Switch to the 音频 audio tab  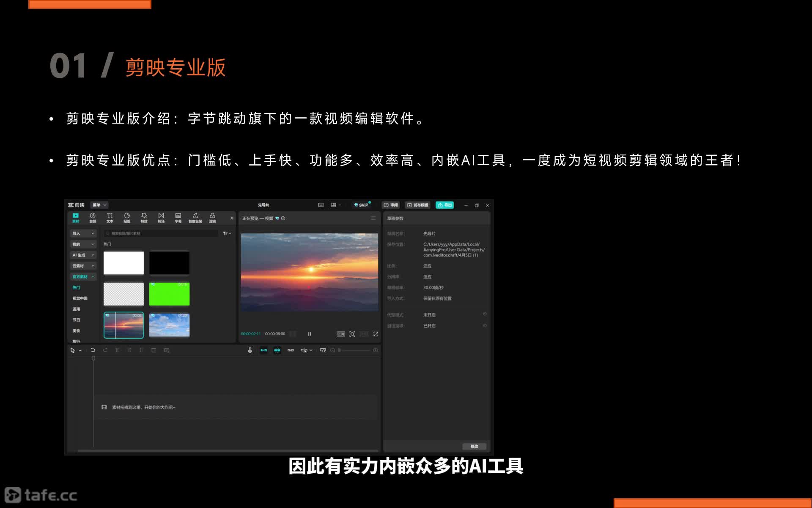point(93,218)
